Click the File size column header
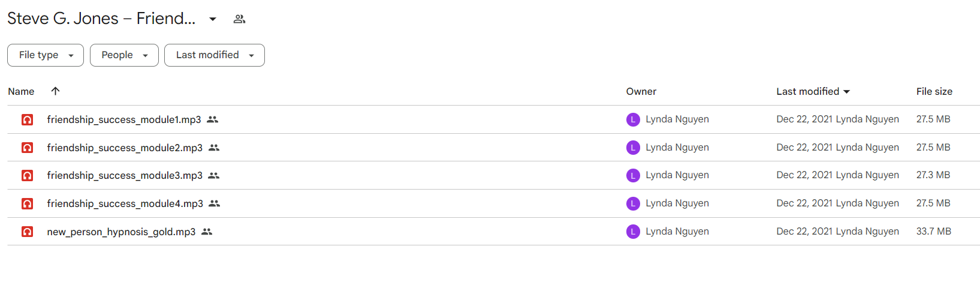 [934, 91]
